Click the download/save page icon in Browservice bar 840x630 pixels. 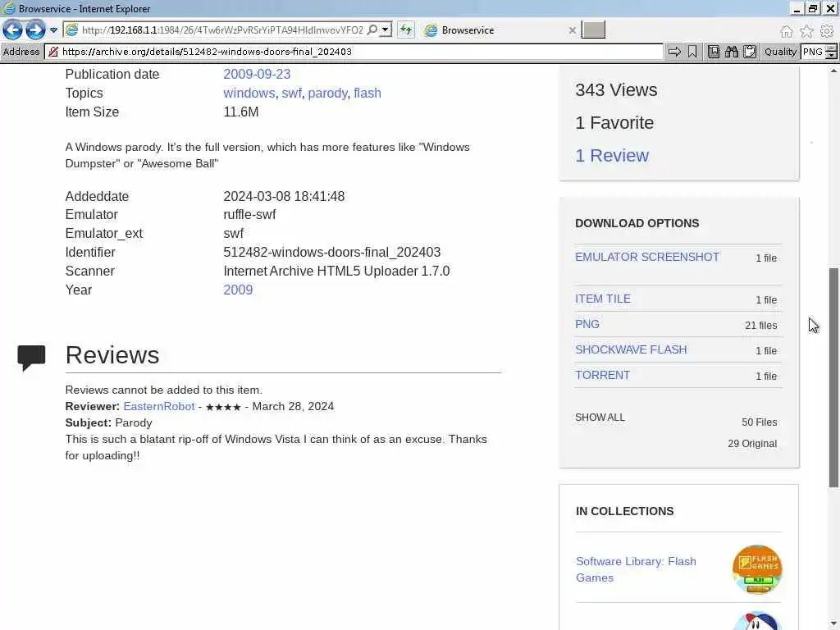pyautogui.click(x=714, y=52)
